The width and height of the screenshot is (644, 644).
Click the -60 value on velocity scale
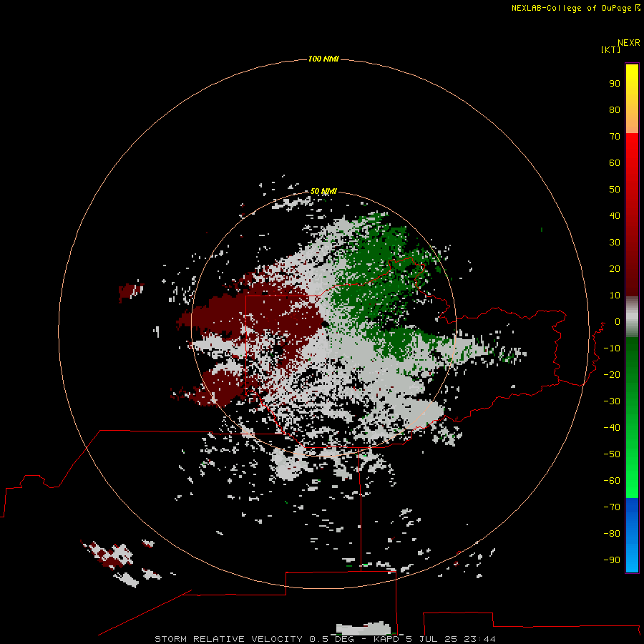tap(612, 481)
